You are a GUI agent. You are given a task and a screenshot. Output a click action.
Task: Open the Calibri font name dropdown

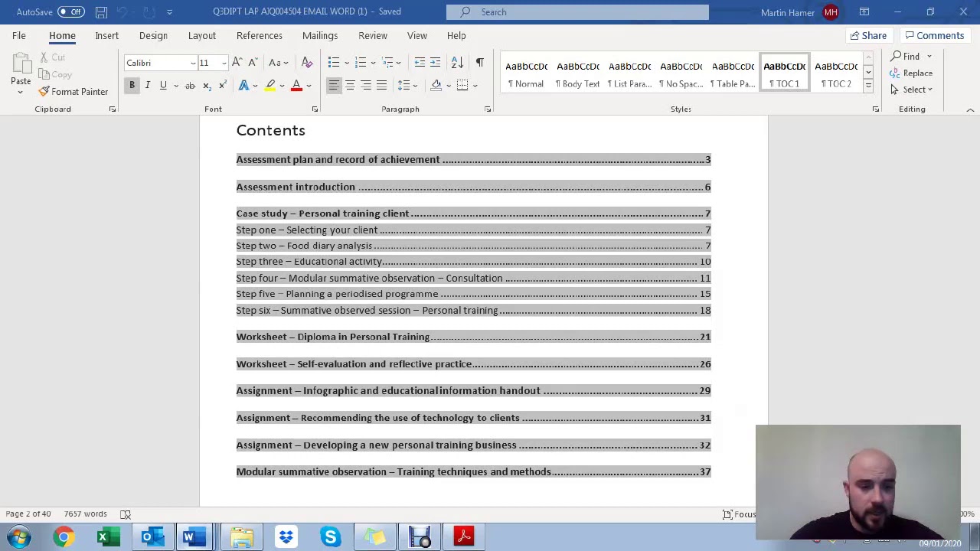[x=193, y=63]
